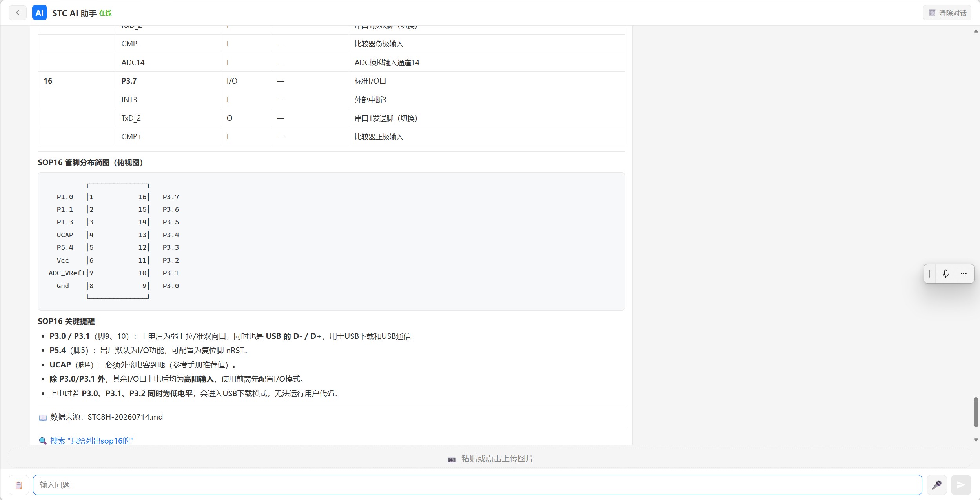The image size is (980, 500).
Task: Click data source STC8H-20260714.md text
Action: pos(125,417)
